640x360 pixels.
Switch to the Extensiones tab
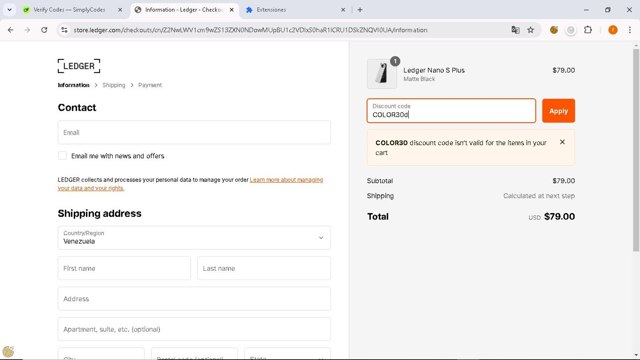click(294, 9)
